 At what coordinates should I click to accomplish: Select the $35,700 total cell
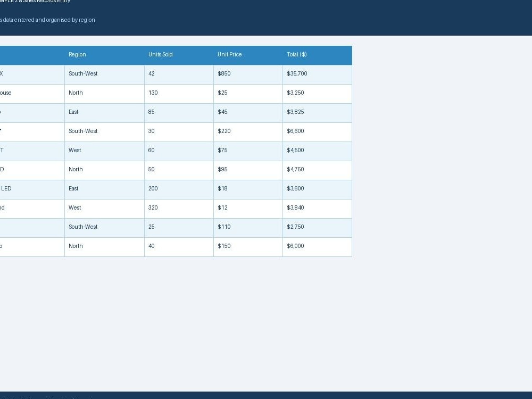(318, 74)
